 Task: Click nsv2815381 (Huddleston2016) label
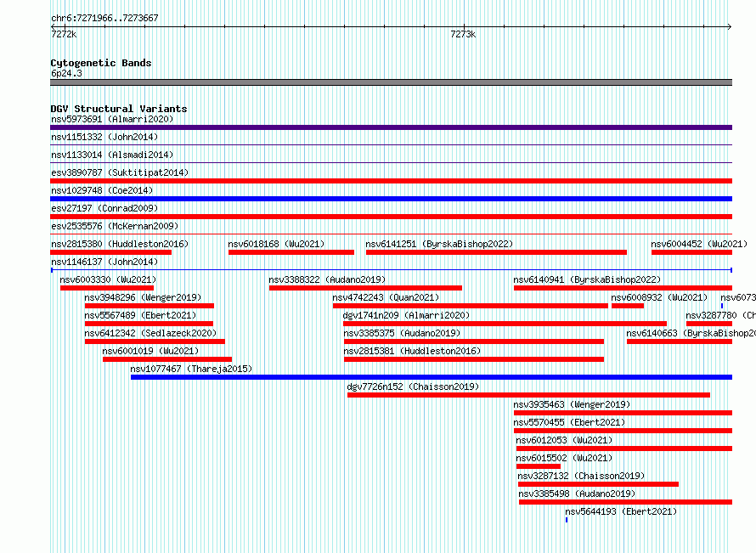click(412, 351)
